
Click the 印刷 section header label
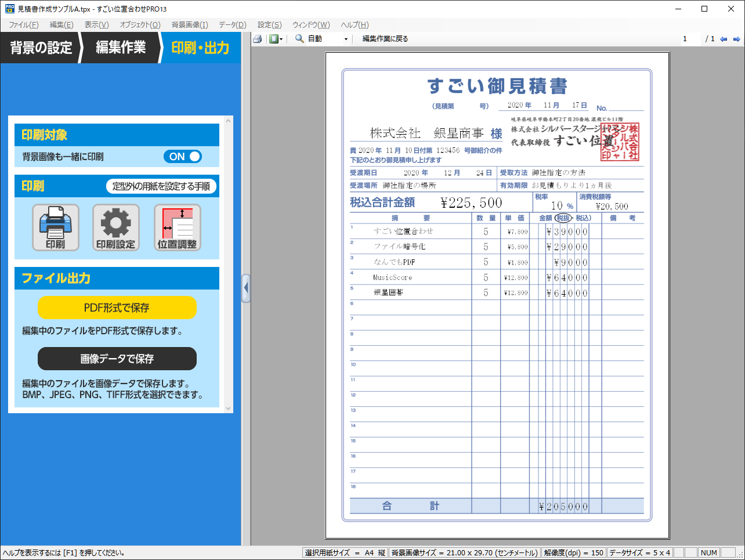(33, 186)
